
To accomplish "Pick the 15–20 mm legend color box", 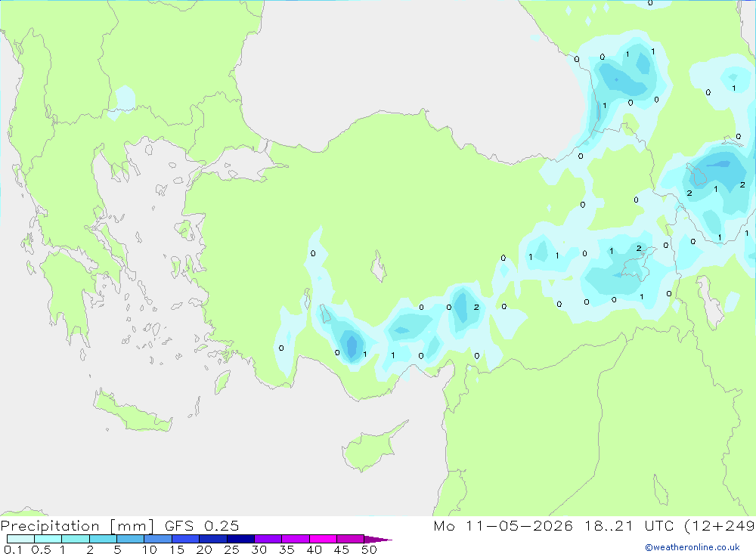I will [186, 539].
